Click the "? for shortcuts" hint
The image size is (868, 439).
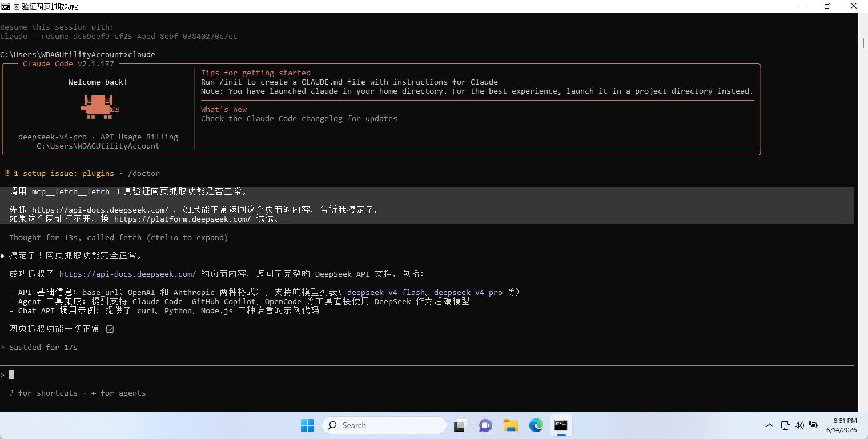(43, 393)
